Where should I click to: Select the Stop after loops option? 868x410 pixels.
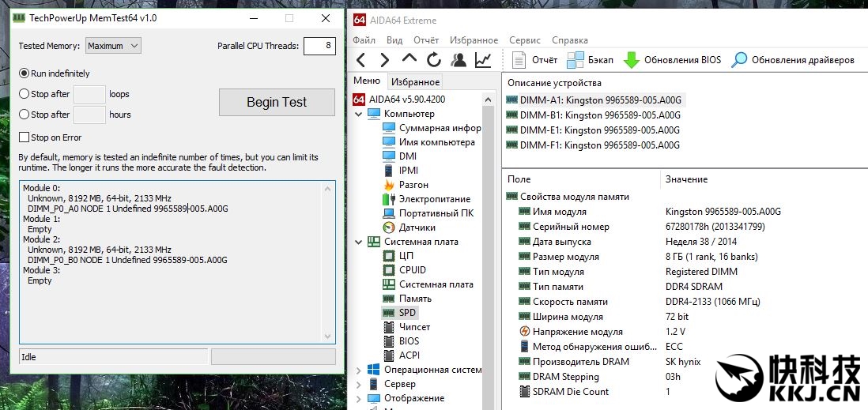(x=24, y=94)
